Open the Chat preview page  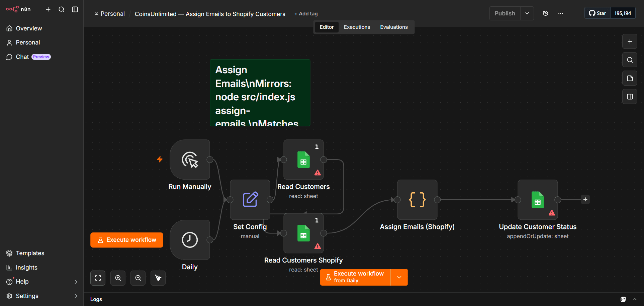41,57
